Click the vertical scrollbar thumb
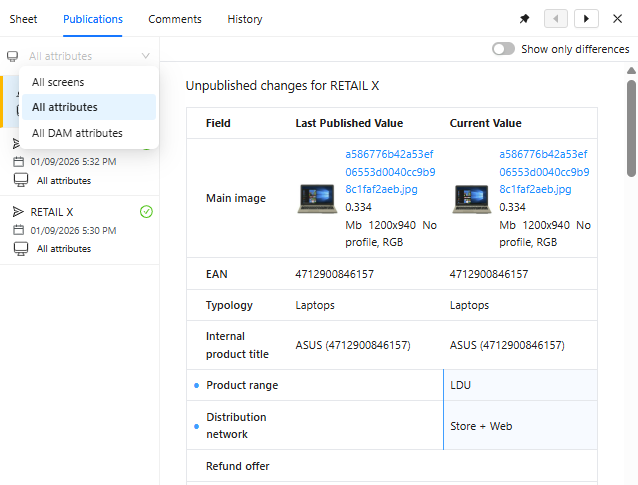Image resolution: width=638 pixels, height=485 pixels. 631,120
